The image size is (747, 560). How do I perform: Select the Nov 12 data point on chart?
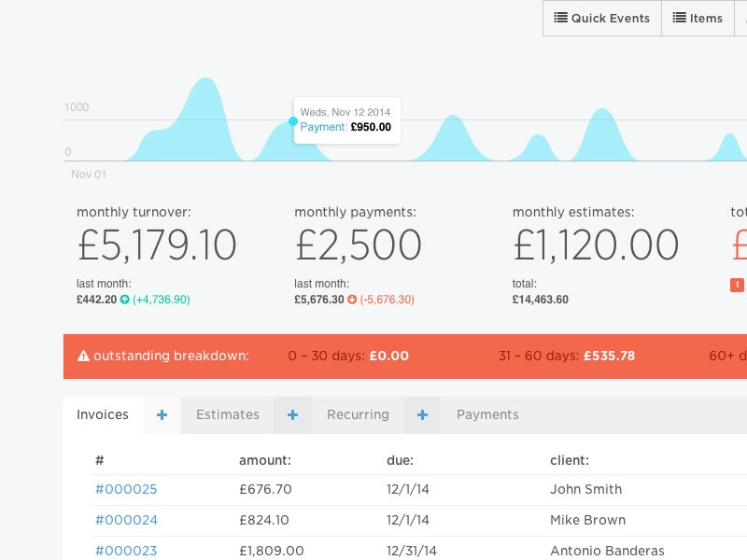tap(292, 121)
